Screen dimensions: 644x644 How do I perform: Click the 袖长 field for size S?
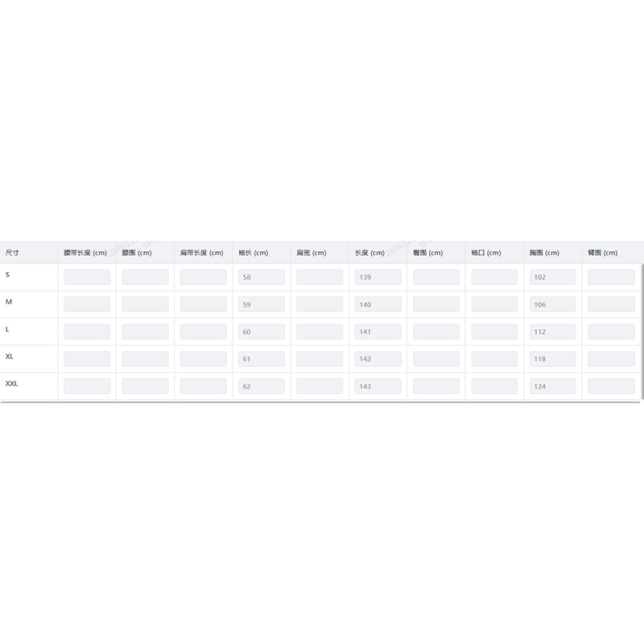click(x=262, y=277)
